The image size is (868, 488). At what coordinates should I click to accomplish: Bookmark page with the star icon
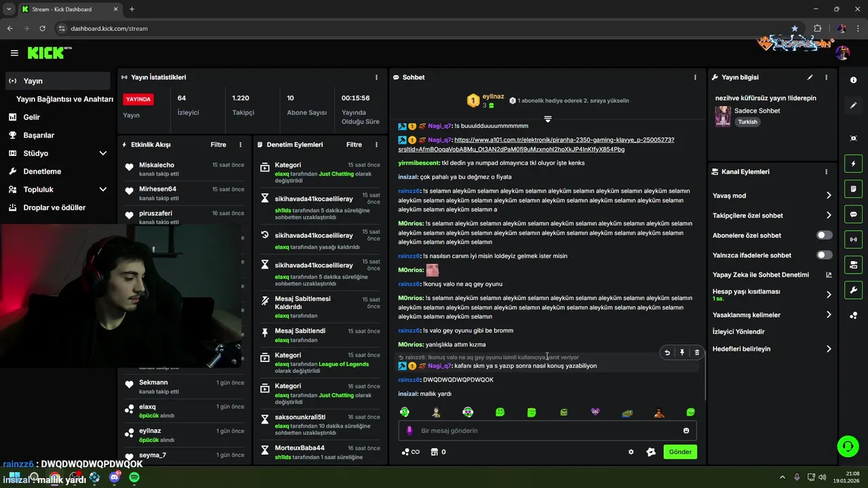tap(795, 28)
